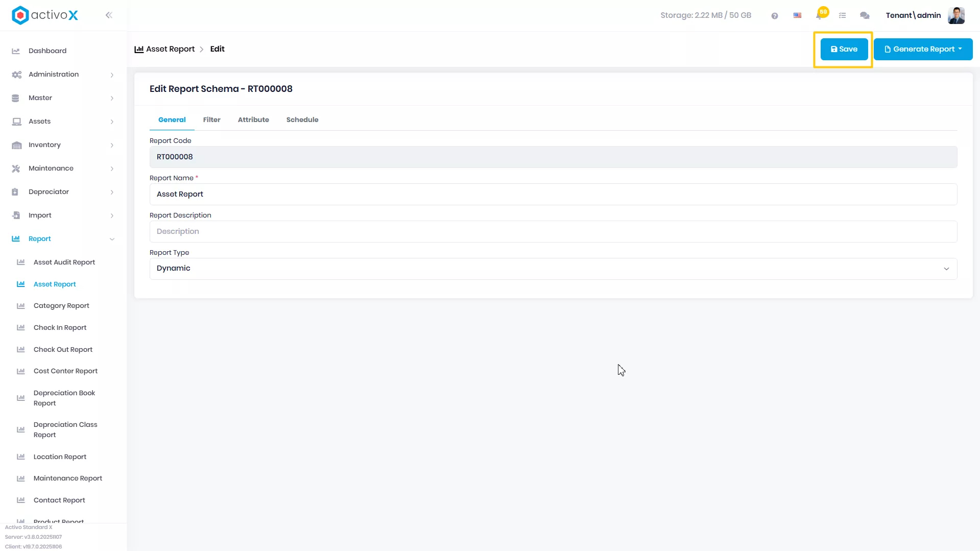Expand the Import menu chevron
The height and width of the screenshot is (551, 980).
[x=112, y=216]
